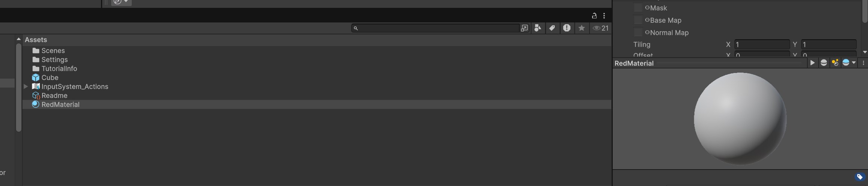Open the preview environment dropdown arrow
Image resolution: width=868 pixels, height=186 pixels.
pos(854,63)
